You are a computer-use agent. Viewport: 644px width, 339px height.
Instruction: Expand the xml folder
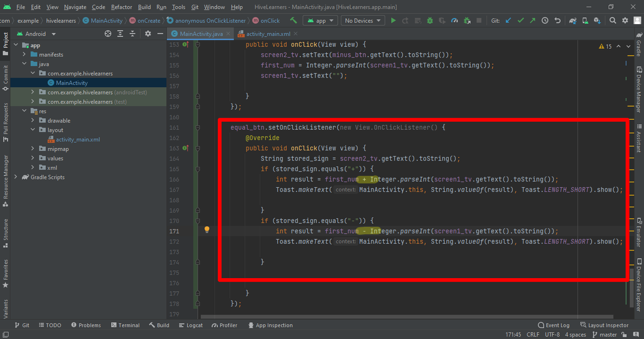(33, 167)
